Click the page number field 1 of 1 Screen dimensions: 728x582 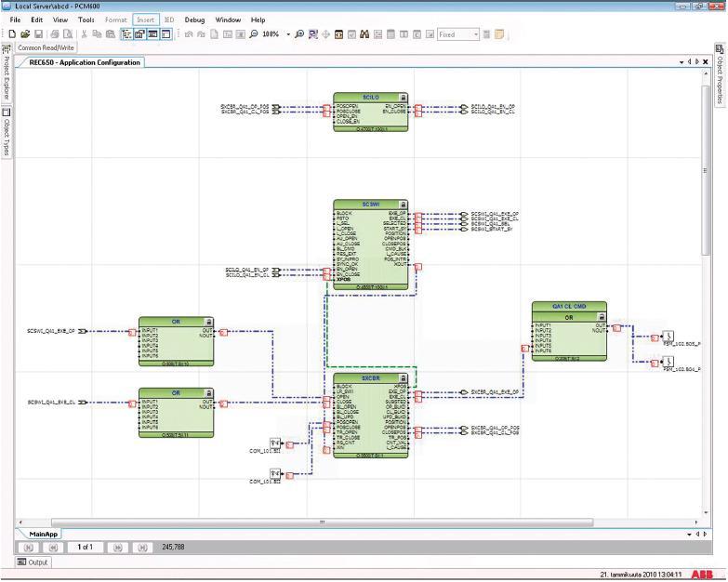tap(86, 548)
